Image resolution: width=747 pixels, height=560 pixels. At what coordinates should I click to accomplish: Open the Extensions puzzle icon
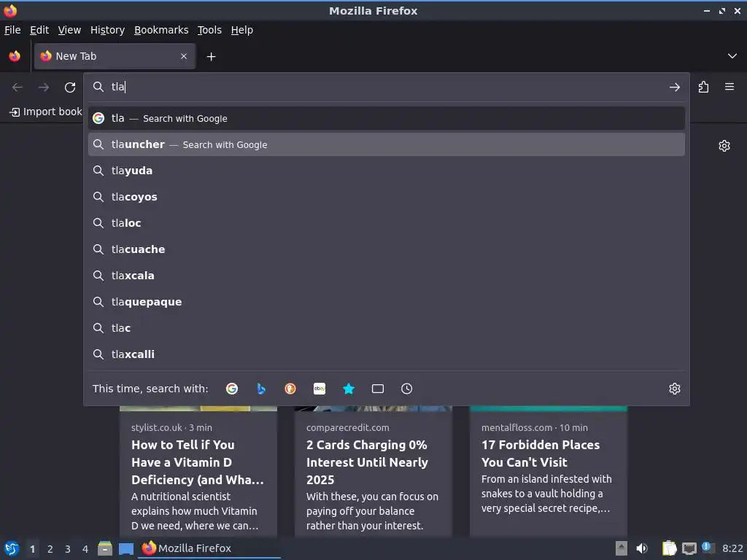click(704, 87)
